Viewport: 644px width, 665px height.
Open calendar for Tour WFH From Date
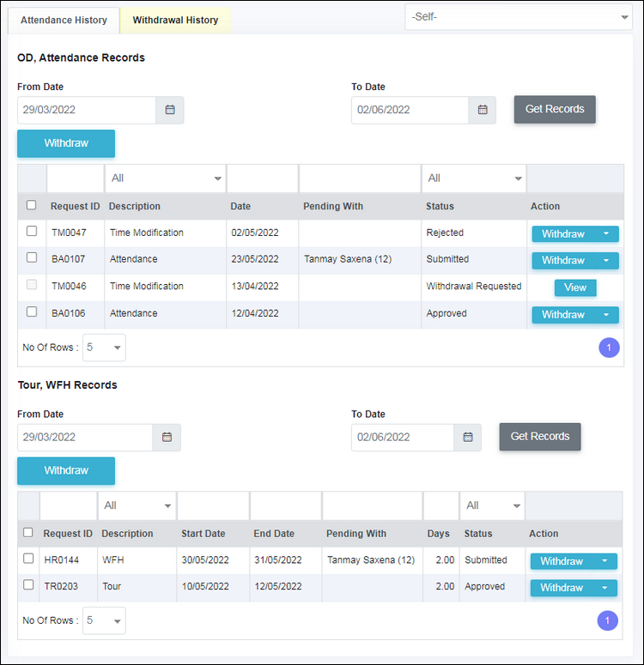click(167, 438)
